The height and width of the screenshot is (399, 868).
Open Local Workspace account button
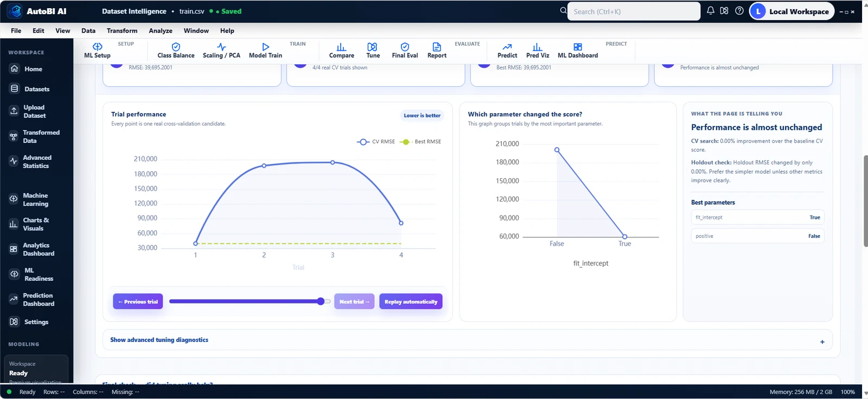pyautogui.click(x=792, y=11)
